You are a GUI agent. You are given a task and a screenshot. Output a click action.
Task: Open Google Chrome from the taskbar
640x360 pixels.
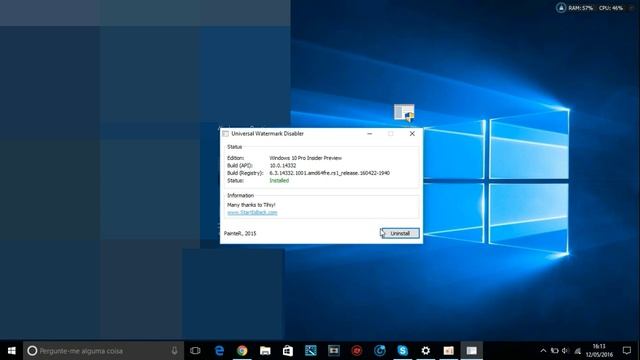pos(242,351)
